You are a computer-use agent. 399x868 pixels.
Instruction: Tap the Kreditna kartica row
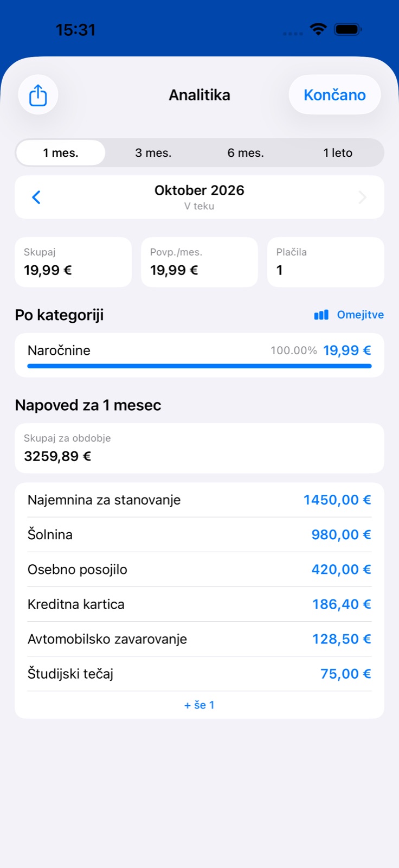(x=200, y=604)
